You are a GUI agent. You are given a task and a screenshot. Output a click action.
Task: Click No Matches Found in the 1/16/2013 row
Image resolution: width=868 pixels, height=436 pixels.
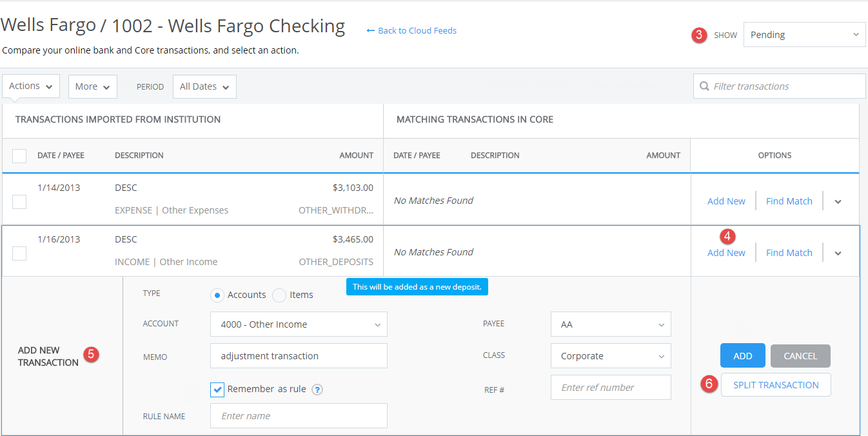click(x=433, y=252)
